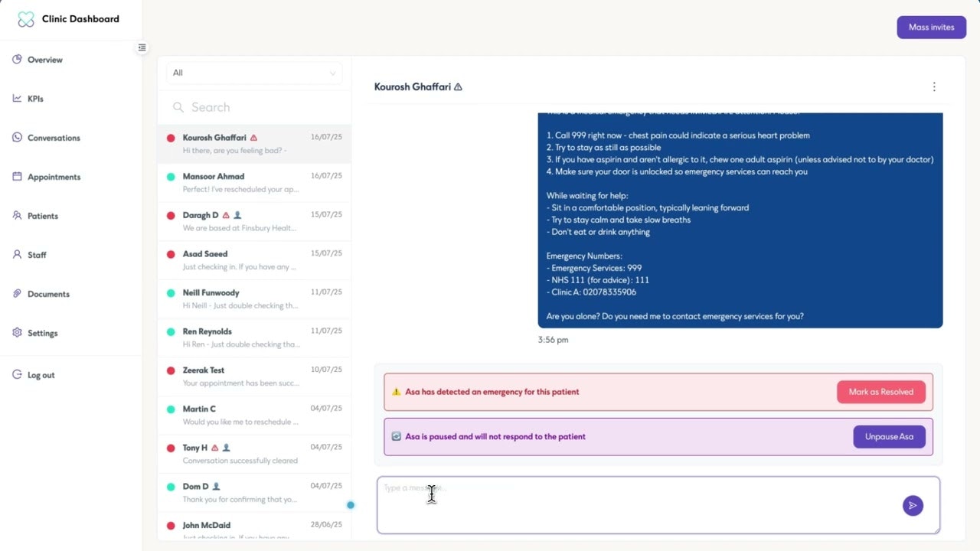Click the person icon next to Tony H
The height and width of the screenshot is (551, 980).
(x=226, y=448)
